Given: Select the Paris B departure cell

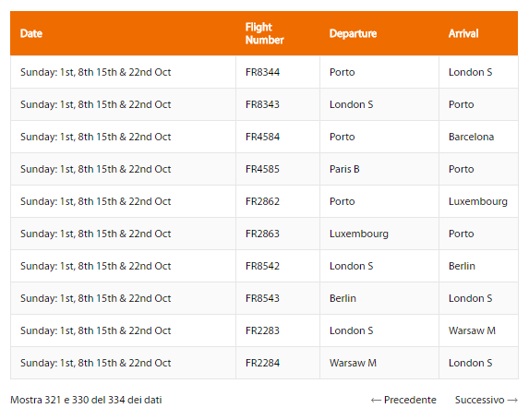Looking at the screenshot, I should coord(379,169).
